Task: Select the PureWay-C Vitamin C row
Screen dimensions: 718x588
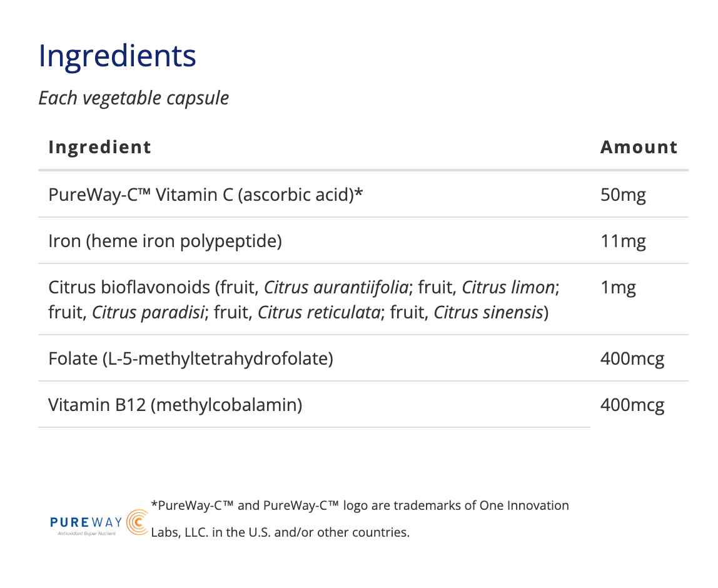Action: tap(363, 195)
